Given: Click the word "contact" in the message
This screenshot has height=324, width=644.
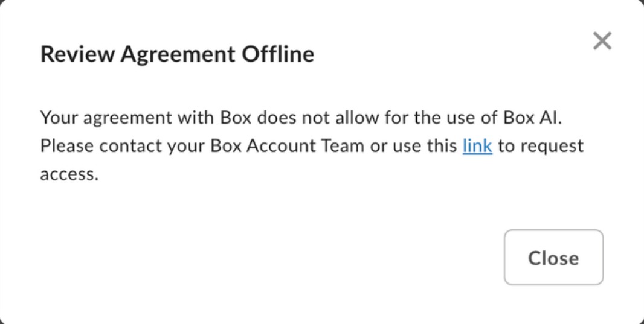Looking at the screenshot, I should [x=129, y=146].
